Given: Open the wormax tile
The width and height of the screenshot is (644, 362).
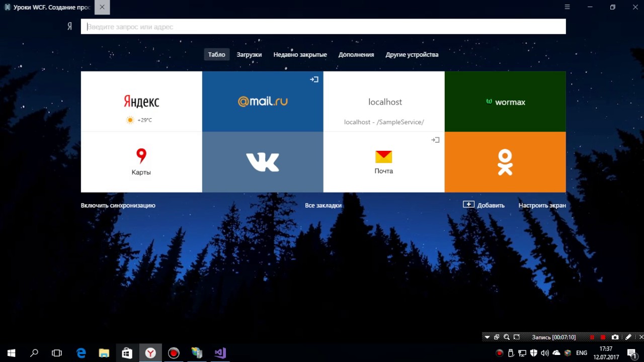Looking at the screenshot, I should pyautogui.click(x=505, y=102).
